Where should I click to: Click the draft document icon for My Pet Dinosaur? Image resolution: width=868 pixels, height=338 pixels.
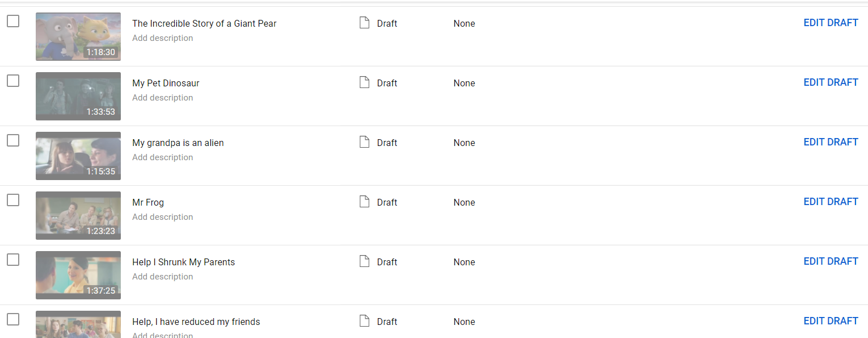point(365,82)
